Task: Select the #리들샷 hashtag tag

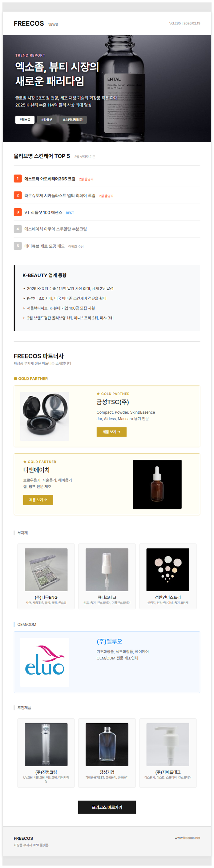Action: click(x=47, y=120)
